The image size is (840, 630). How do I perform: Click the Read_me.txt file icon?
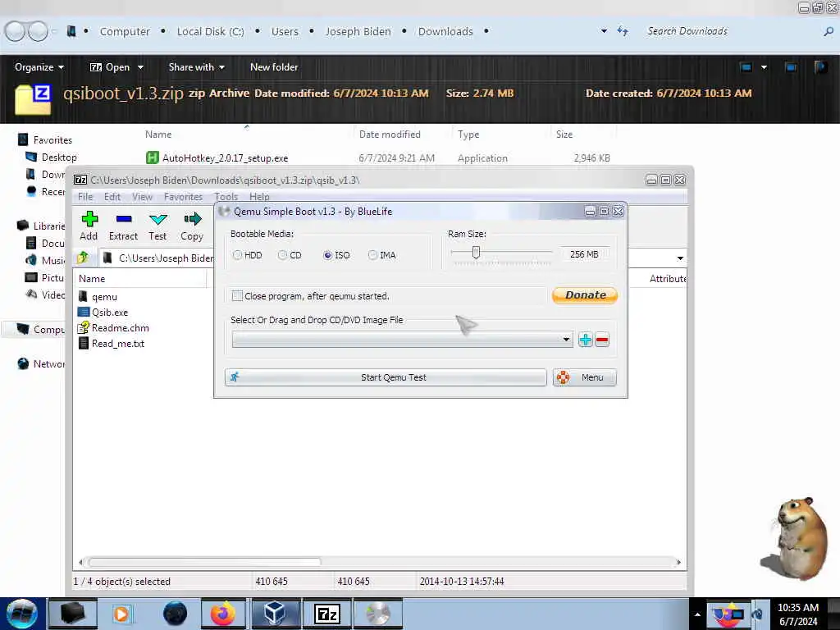pyautogui.click(x=83, y=343)
